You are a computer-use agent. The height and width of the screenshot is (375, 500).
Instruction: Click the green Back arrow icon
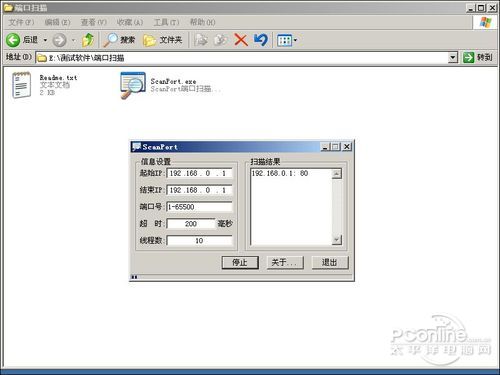13,40
